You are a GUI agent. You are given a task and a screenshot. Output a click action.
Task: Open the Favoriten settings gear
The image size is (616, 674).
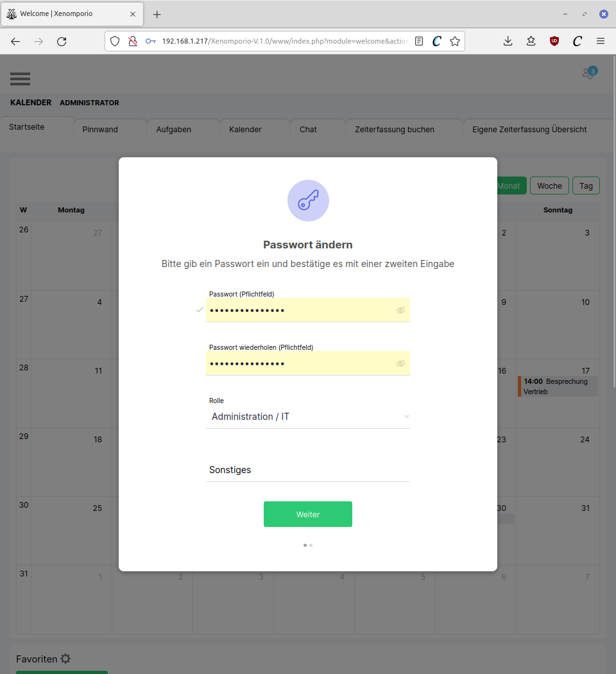(x=65, y=659)
